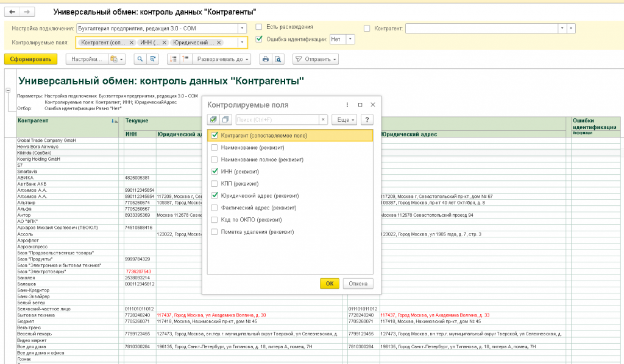This screenshot has height=364, width=624.
Task: Confirm the dialog with OK
Action: point(330,284)
